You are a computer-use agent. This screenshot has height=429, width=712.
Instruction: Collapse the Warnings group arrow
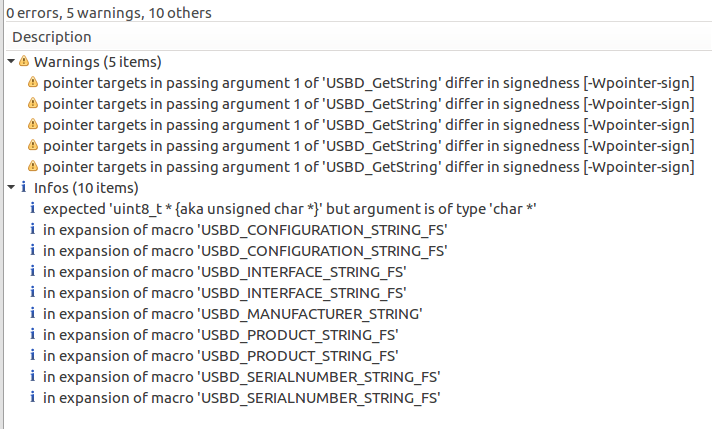10,62
